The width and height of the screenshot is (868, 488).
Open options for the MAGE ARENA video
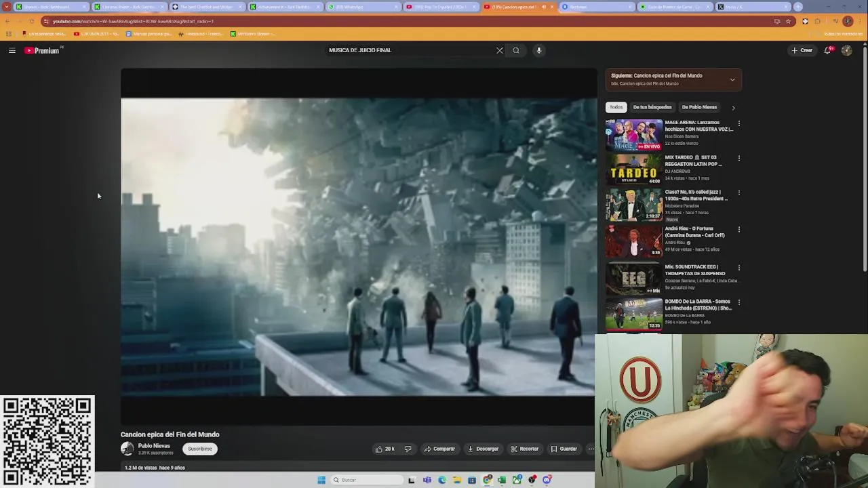pos(739,123)
